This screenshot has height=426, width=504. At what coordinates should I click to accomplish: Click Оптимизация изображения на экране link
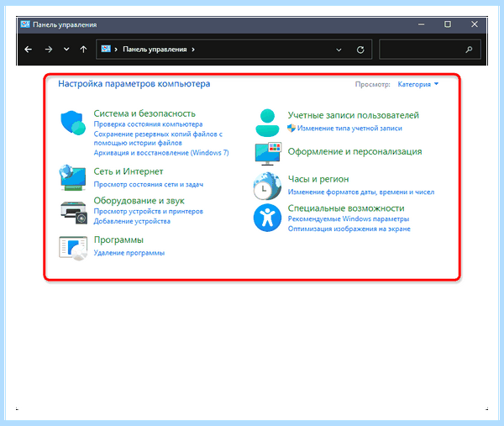(x=349, y=229)
